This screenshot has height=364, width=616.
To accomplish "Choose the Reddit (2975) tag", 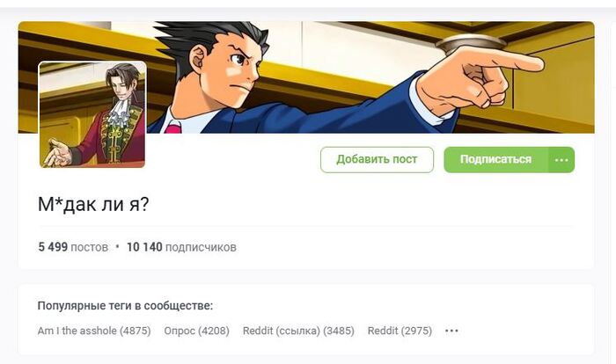I will (x=400, y=331).
